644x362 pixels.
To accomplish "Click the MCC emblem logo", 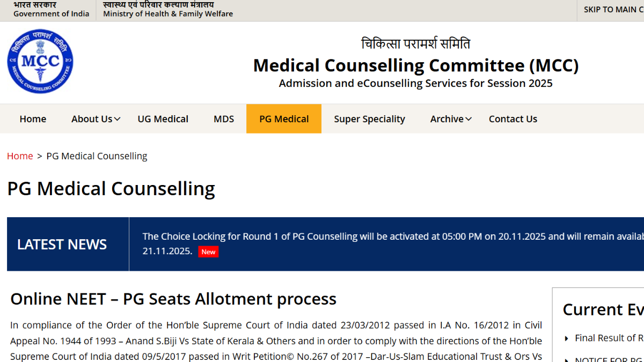I will pyautogui.click(x=40, y=61).
